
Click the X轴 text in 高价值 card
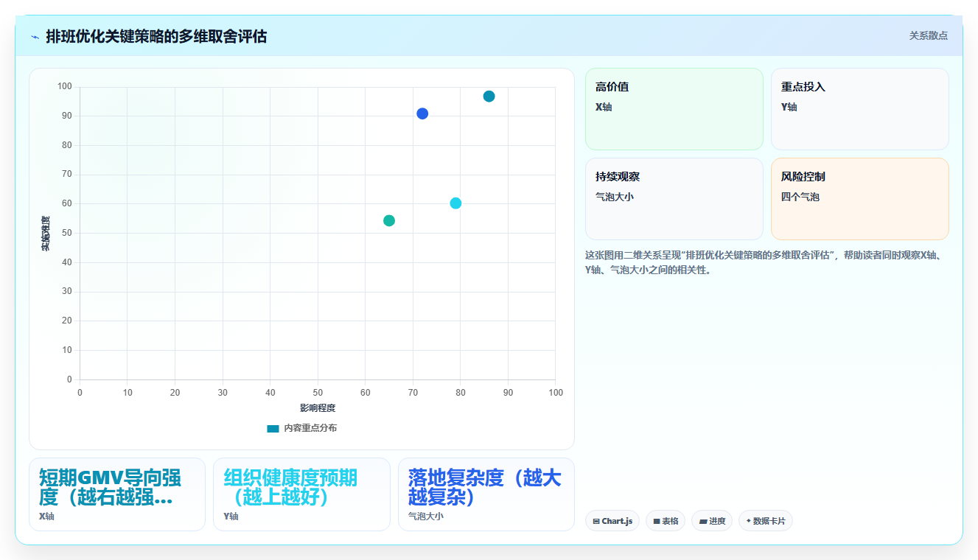(604, 107)
